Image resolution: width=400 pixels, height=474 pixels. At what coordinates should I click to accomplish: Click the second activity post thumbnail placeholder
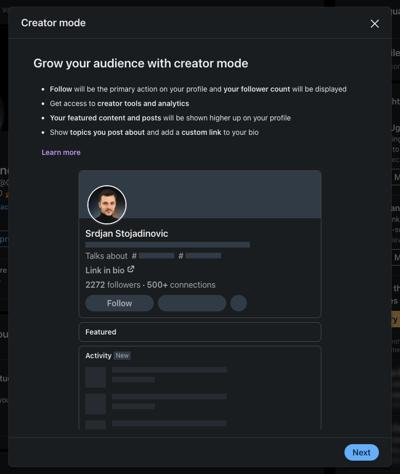point(96,404)
